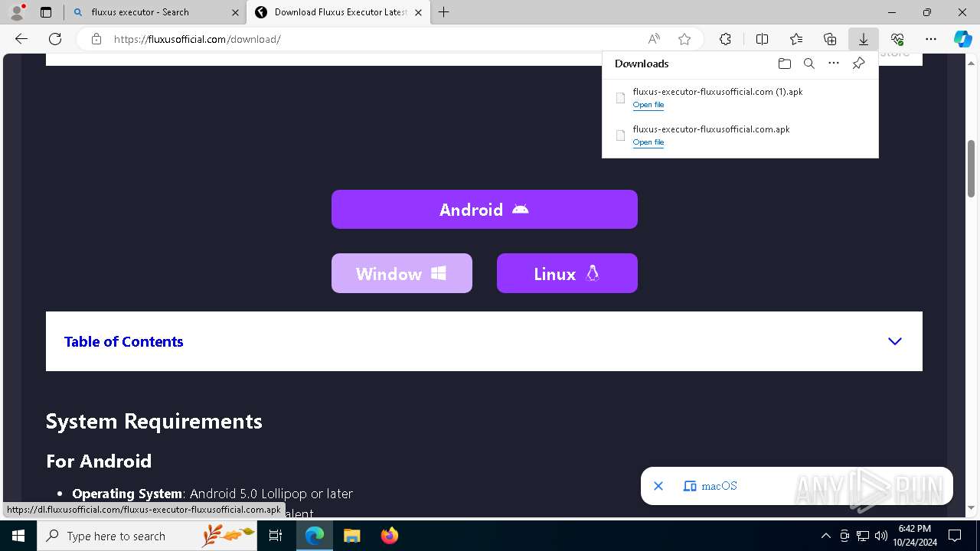Open the tab actions menu icon
Image resolution: width=980 pixels, height=551 pixels.
click(x=46, y=12)
